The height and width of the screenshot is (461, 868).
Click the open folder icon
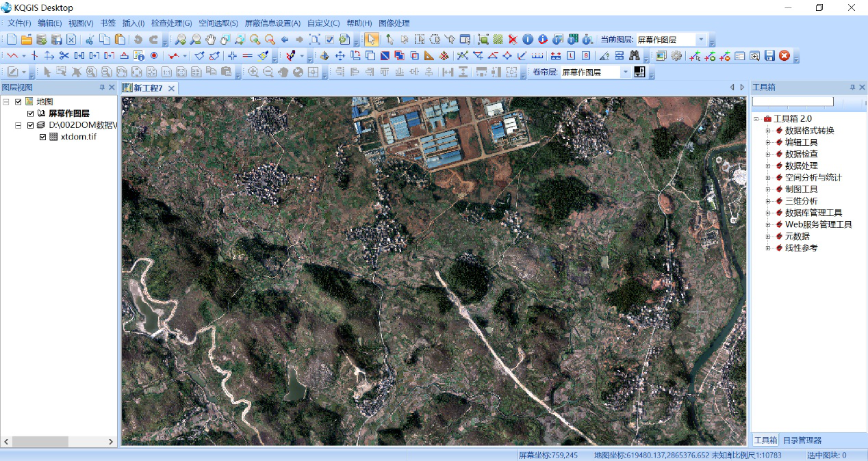[x=27, y=40]
